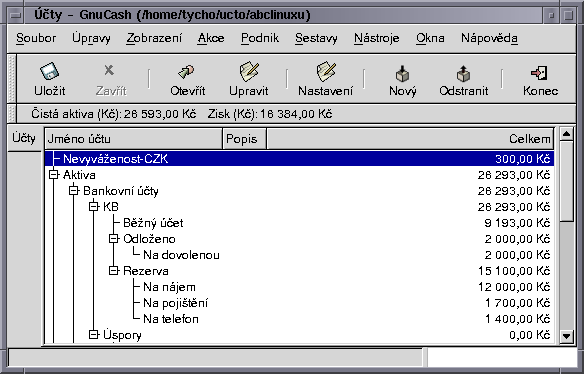Screen dimensions: 584x374
Task: Click the summary bar drag handle
Action: point(12,114)
